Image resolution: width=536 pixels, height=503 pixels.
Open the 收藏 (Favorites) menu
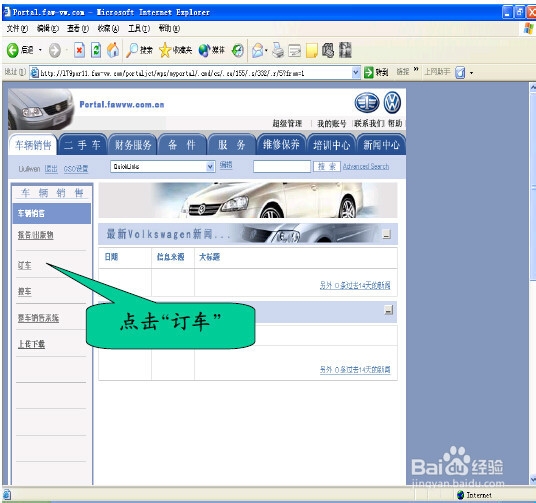[x=108, y=29]
